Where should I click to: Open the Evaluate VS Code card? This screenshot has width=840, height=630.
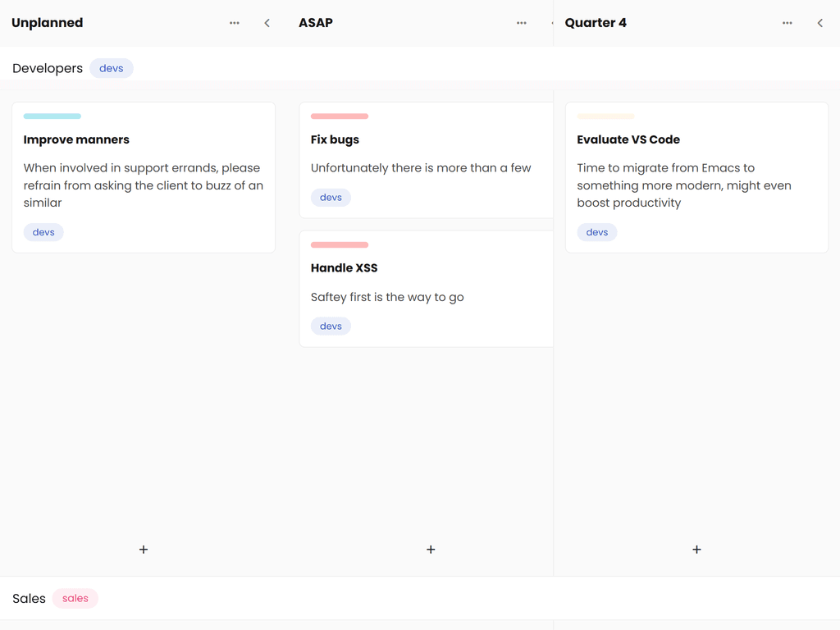[x=628, y=139]
